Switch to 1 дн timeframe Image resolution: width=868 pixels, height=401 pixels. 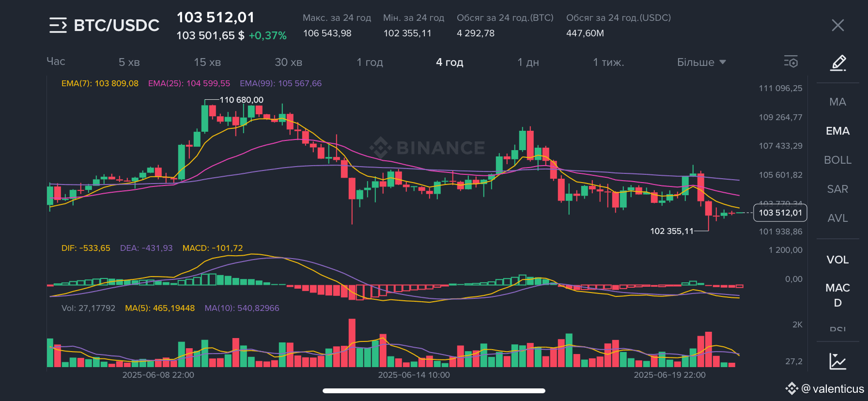(x=528, y=62)
